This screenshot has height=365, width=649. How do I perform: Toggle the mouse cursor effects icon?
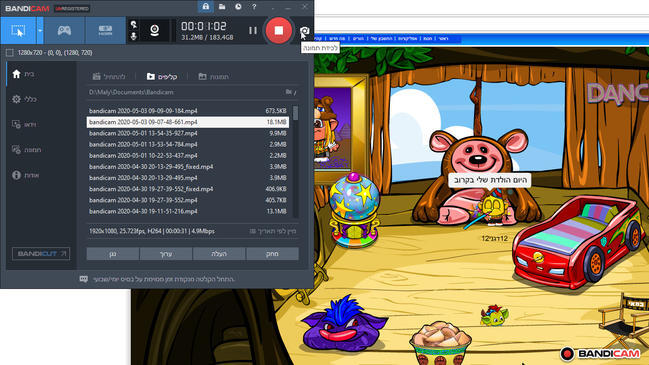pos(134,24)
